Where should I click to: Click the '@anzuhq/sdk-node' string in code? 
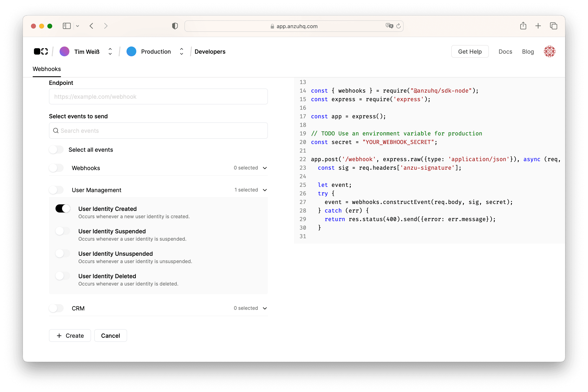tap(441, 91)
